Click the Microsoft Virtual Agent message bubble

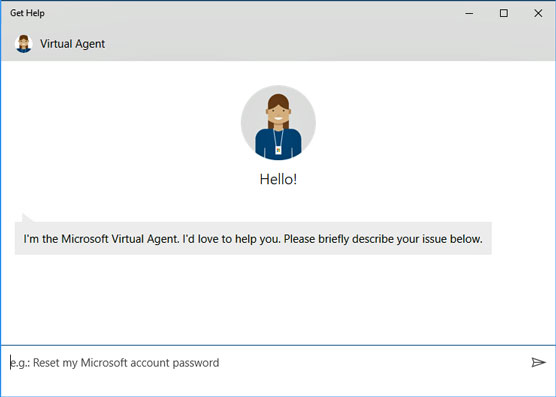coord(253,238)
